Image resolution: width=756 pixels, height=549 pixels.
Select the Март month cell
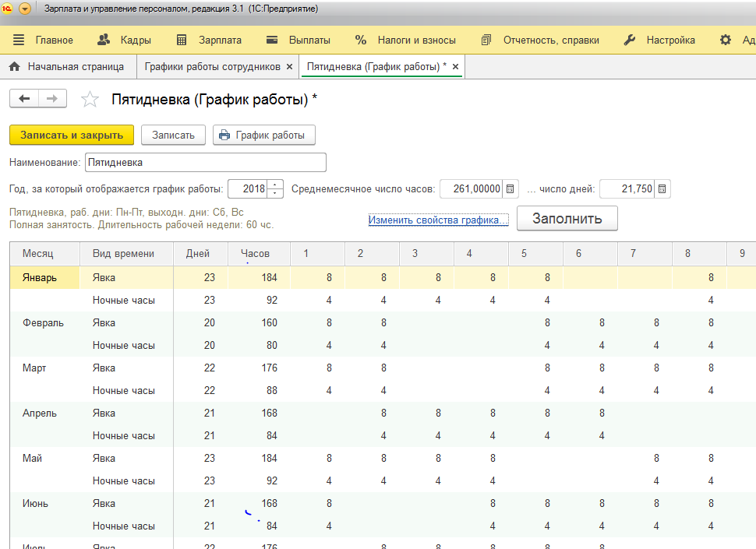tap(45, 368)
